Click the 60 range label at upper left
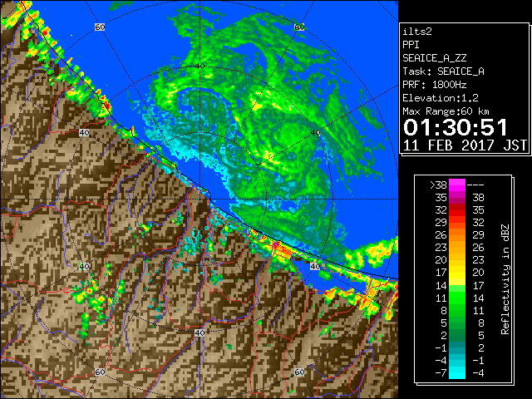The height and width of the screenshot is (399, 532). [x=100, y=27]
